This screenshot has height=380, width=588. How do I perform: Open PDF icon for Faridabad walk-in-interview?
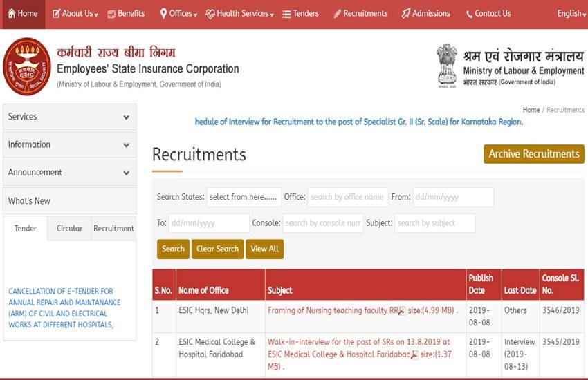pos(414,355)
